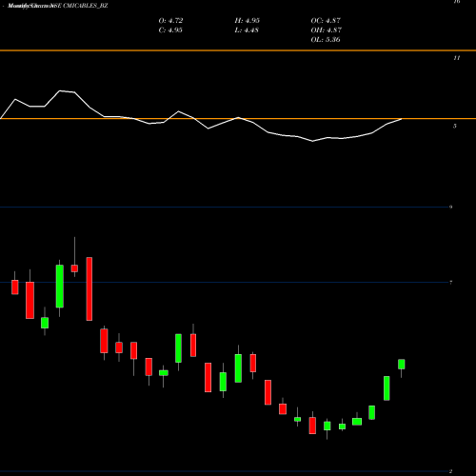This screenshot has height=476, width=476.
Task: Click the close value C: 4.95
Action: [170, 30]
